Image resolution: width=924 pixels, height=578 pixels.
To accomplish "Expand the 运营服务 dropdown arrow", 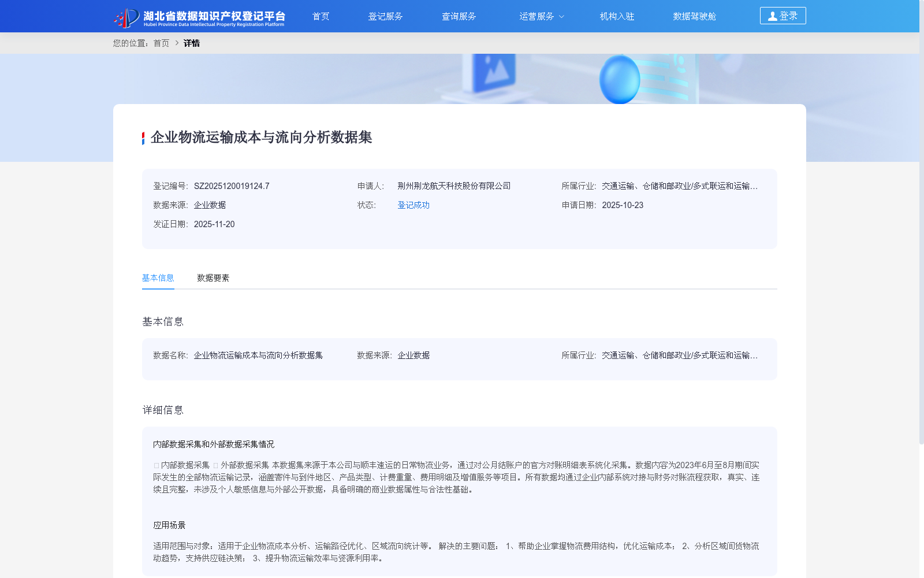I will (x=561, y=17).
